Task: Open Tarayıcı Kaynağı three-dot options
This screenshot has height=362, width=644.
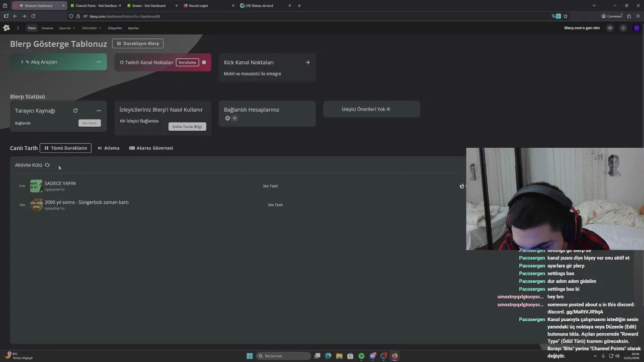Action: point(99,111)
